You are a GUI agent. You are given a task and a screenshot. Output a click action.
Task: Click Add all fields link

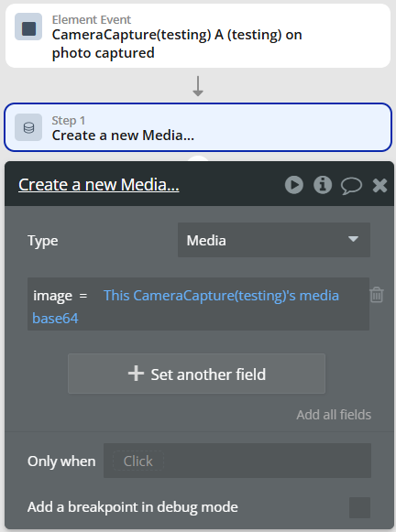(334, 415)
